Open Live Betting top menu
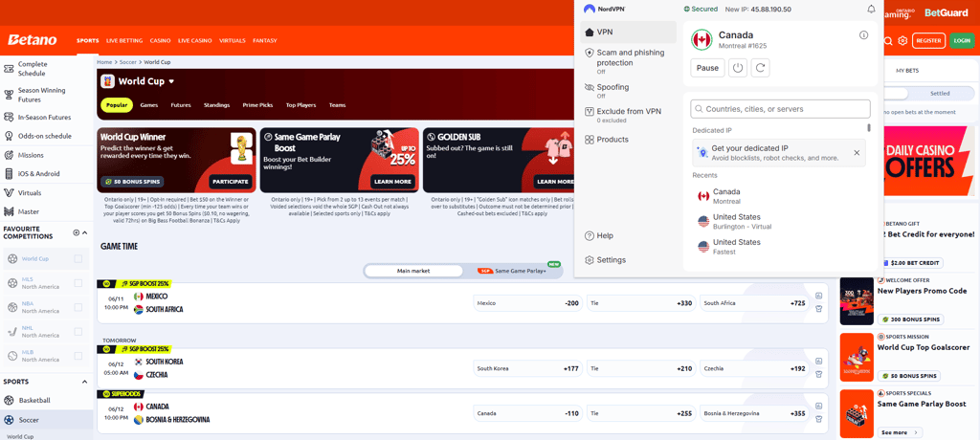Screen dimensions: 980x440 125,40
